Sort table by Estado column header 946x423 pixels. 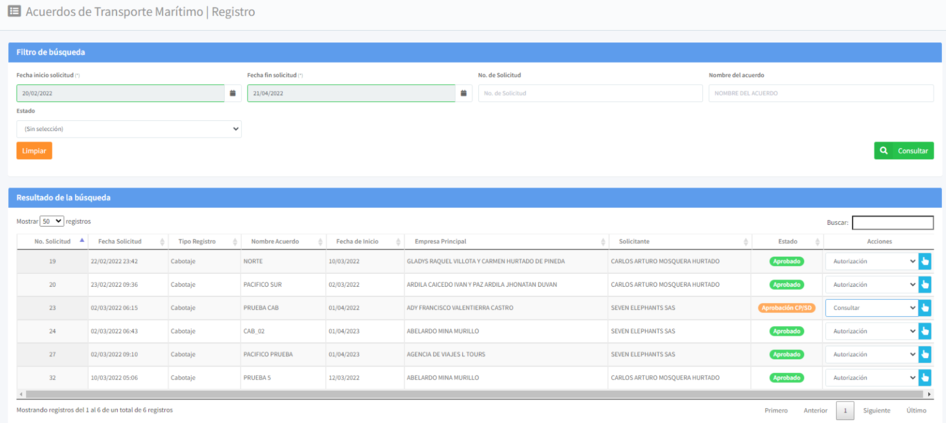[x=787, y=241]
